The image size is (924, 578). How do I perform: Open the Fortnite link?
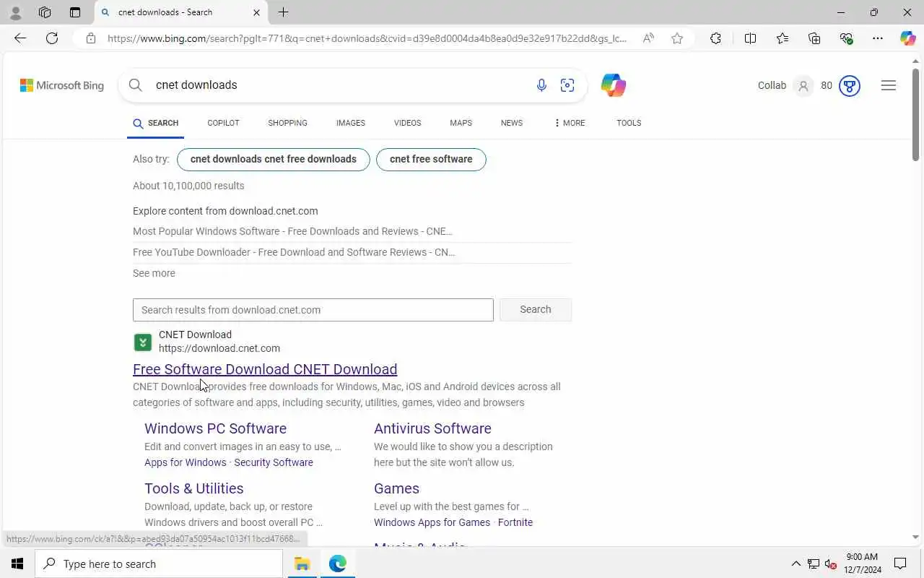pos(515,522)
